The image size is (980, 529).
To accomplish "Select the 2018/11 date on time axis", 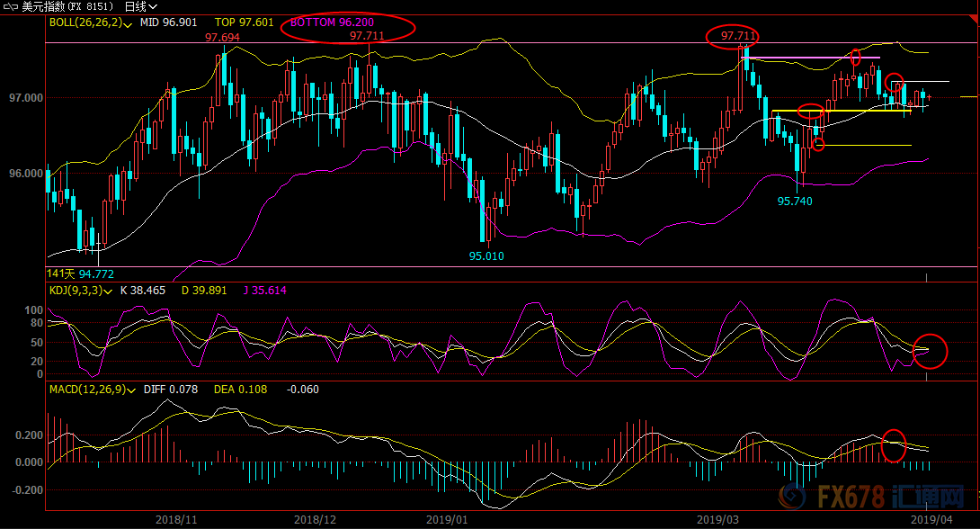I will (176, 519).
